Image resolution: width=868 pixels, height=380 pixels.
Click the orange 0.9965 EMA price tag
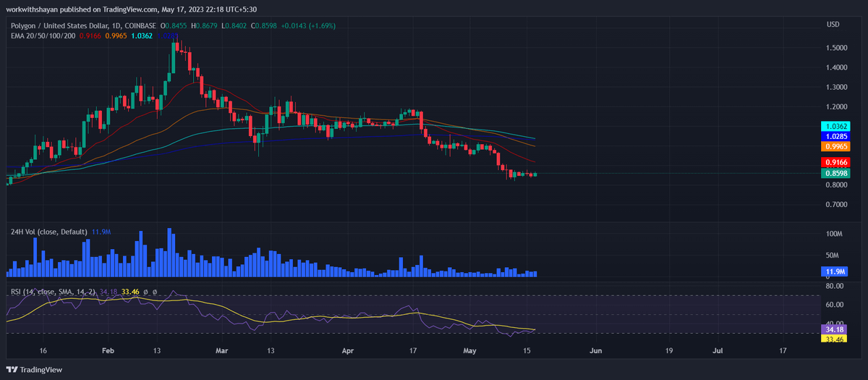click(x=838, y=146)
